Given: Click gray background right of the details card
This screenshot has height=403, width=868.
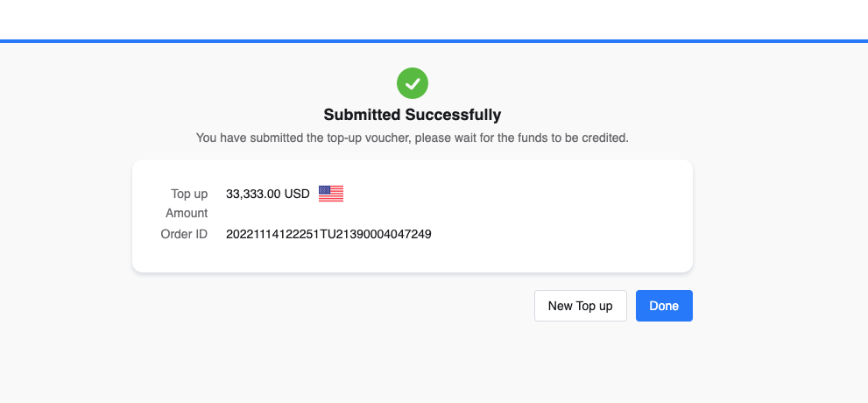Looking at the screenshot, I should tap(780, 215).
